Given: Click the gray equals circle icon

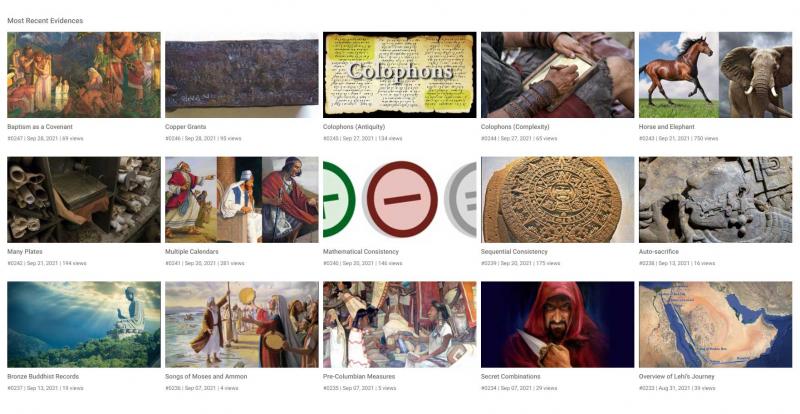Looking at the screenshot, I should pyautogui.click(x=461, y=199).
